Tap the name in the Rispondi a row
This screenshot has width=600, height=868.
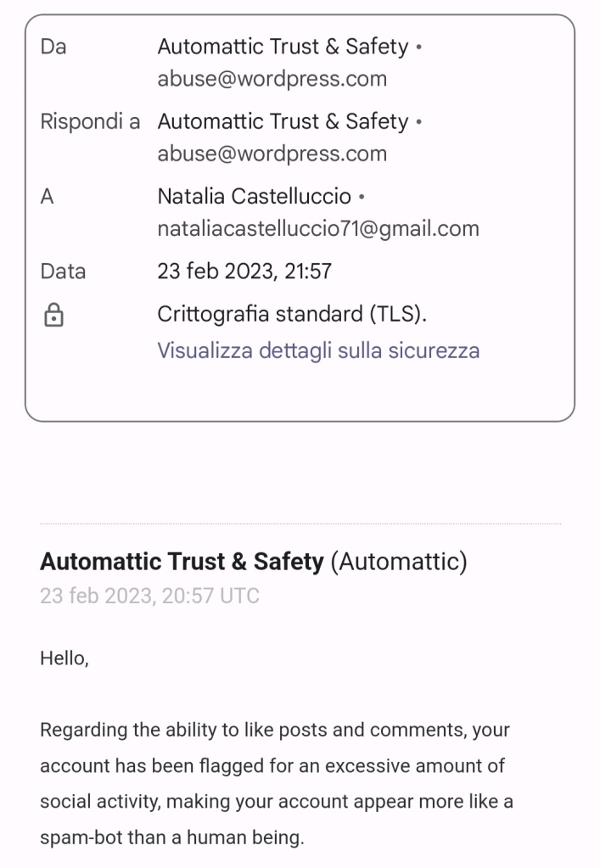pos(283,121)
